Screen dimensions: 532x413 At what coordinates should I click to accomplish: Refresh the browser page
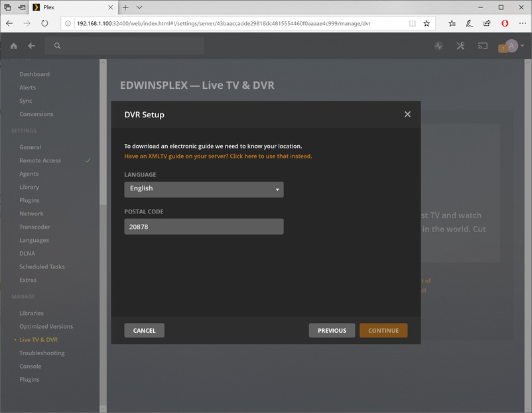click(x=44, y=23)
